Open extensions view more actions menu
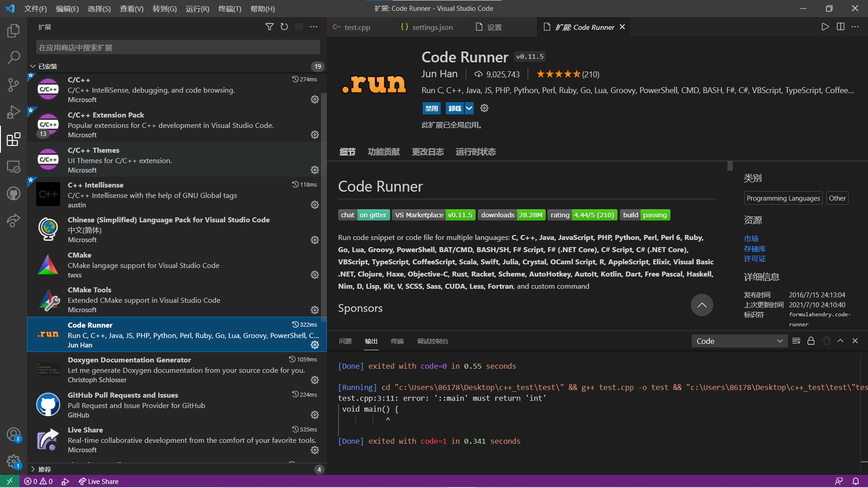 point(314,27)
